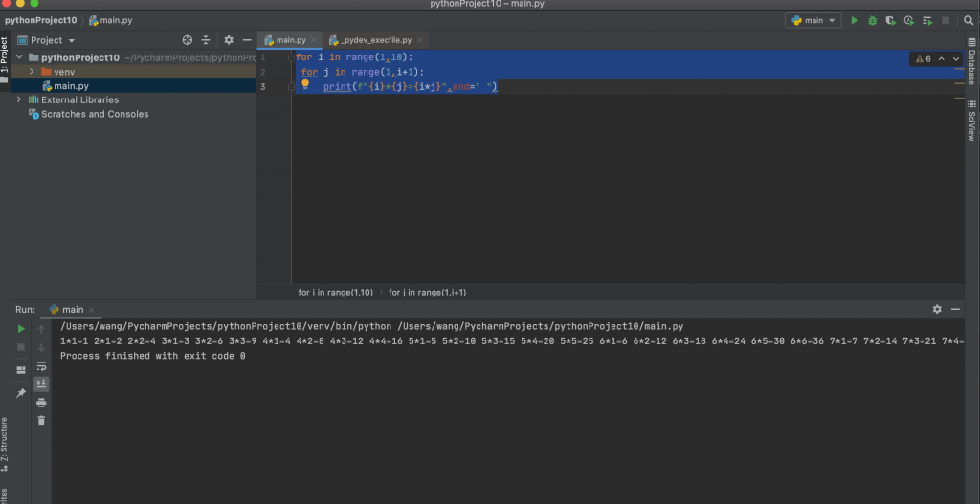Toggle the 1: Project tool window tab
The width and height of the screenshot is (980, 504).
5,60
